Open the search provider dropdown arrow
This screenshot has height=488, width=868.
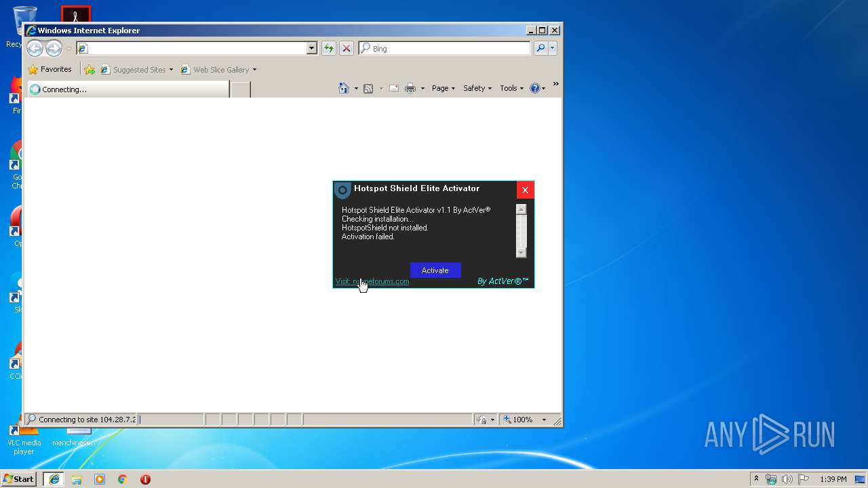click(553, 48)
